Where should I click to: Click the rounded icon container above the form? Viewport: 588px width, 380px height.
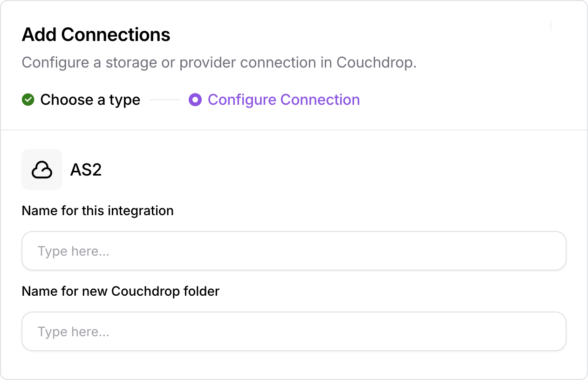41,170
